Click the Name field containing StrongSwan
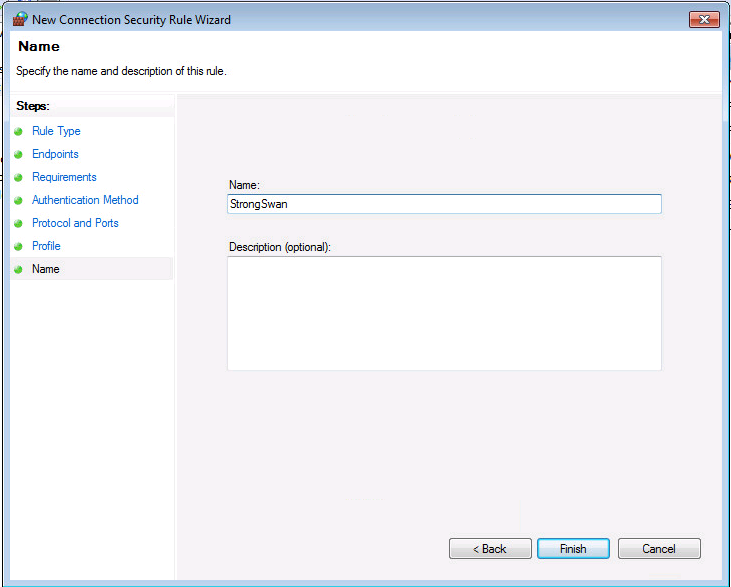731x587 pixels. click(x=444, y=204)
